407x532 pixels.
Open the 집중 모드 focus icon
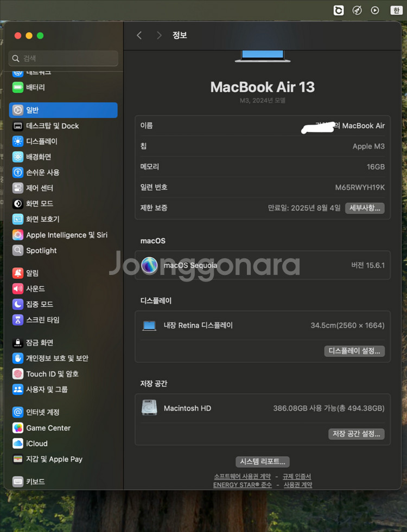pos(18,304)
